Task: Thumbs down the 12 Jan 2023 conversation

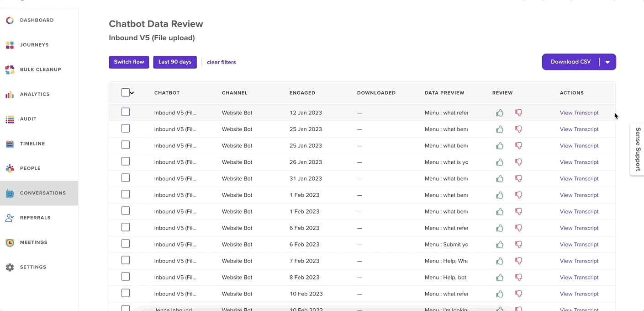Action: (x=518, y=113)
